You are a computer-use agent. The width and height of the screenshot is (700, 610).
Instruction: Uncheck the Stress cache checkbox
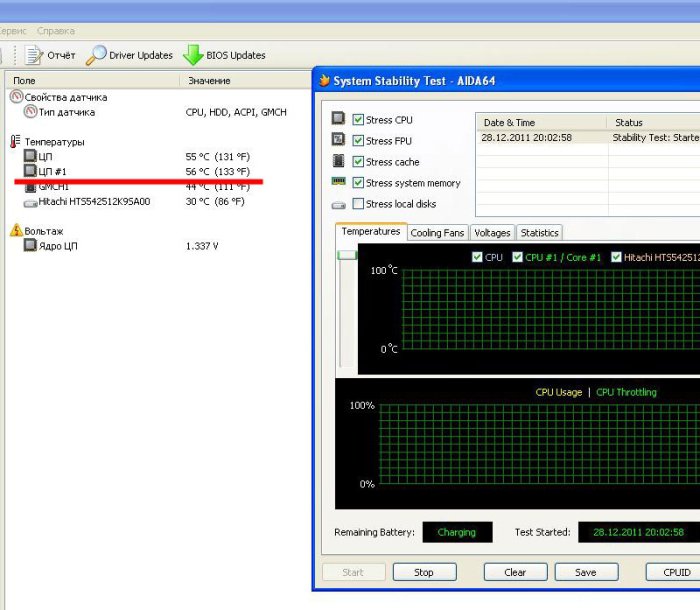point(358,162)
